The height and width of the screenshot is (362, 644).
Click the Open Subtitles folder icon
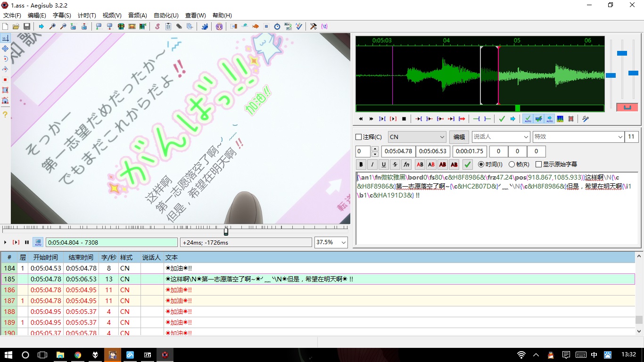pos(16,26)
